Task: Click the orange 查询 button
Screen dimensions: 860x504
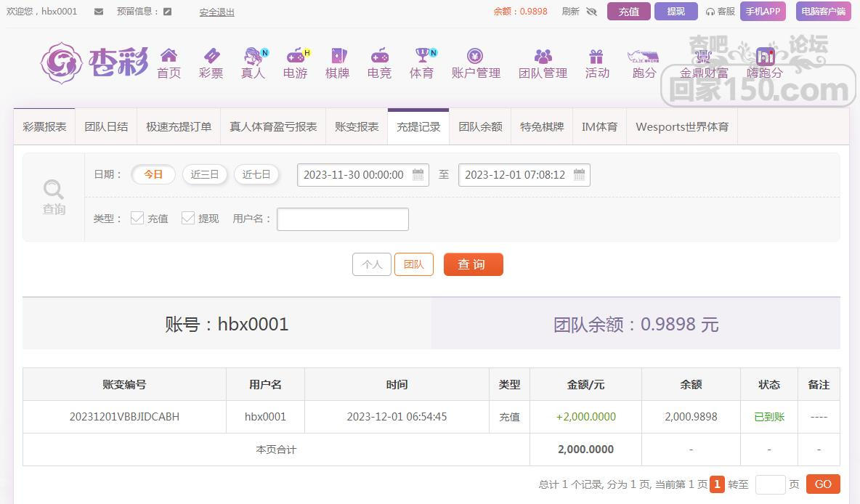Action: pyautogui.click(x=473, y=264)
